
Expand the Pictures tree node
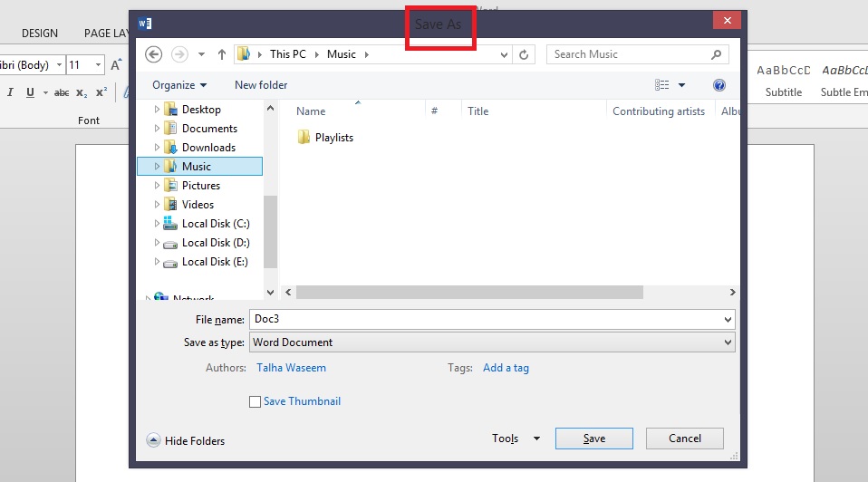point(157,186)
